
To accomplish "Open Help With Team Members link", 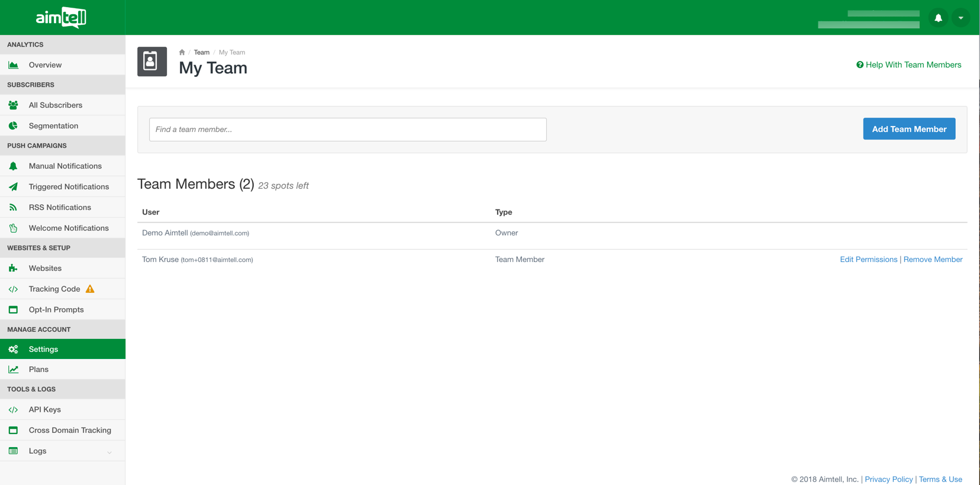I will (x=908, y=65).
